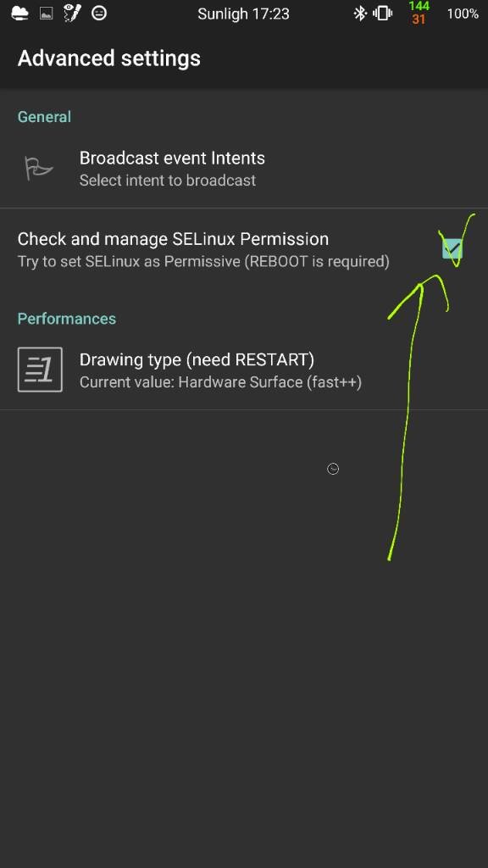Select 'Select intent to broadcast' subtitle

(168, 181)
